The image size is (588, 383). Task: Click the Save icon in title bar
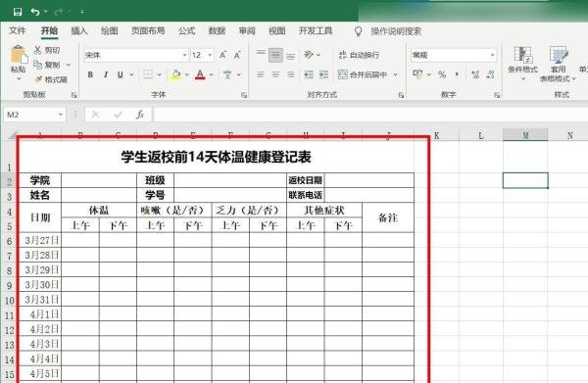18,12
